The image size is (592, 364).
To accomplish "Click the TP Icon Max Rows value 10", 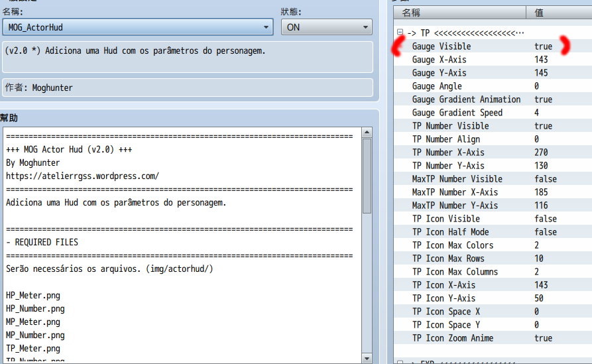I will click(539, 259).
